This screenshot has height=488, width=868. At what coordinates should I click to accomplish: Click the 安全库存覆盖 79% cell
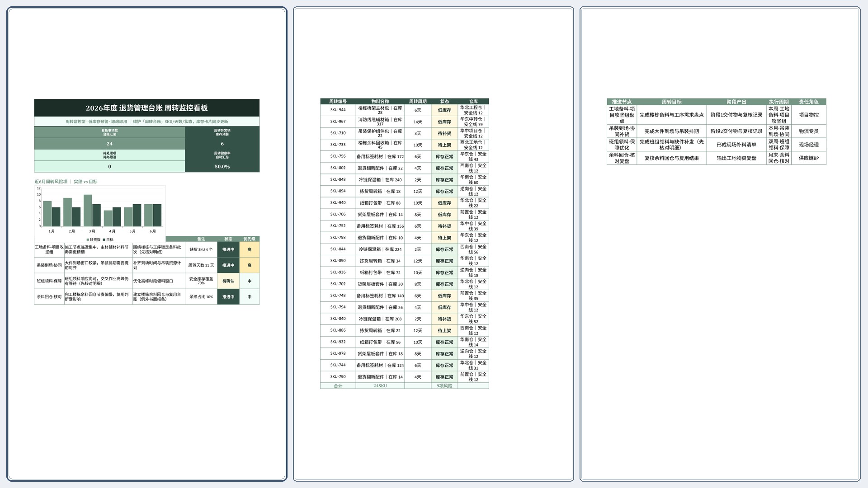tap(201, 281)
